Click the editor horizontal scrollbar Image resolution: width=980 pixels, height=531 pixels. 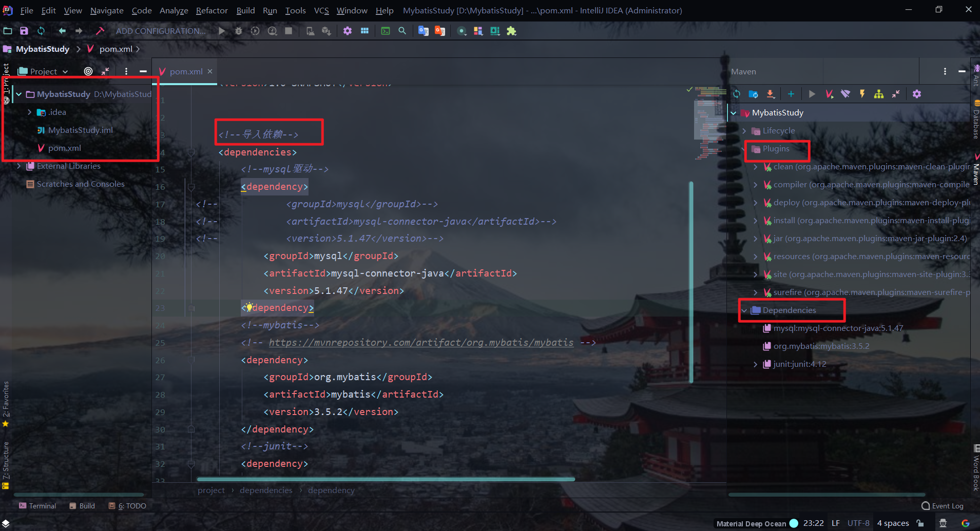[x=386, y=479]
